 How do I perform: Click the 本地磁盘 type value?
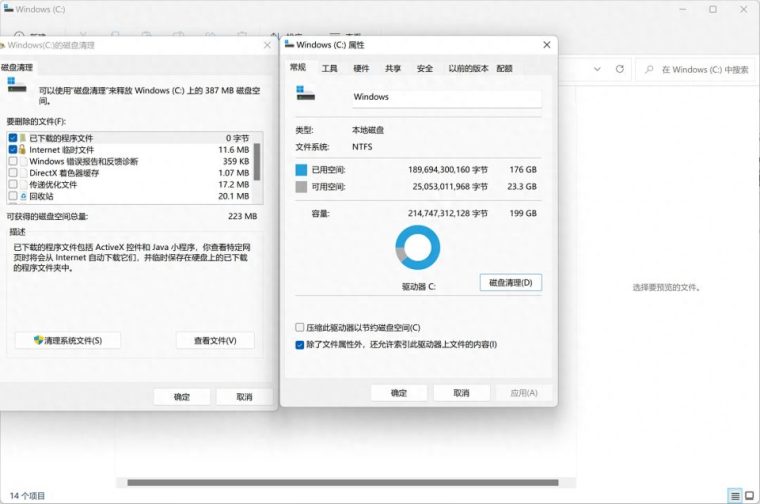pos(368,130)
